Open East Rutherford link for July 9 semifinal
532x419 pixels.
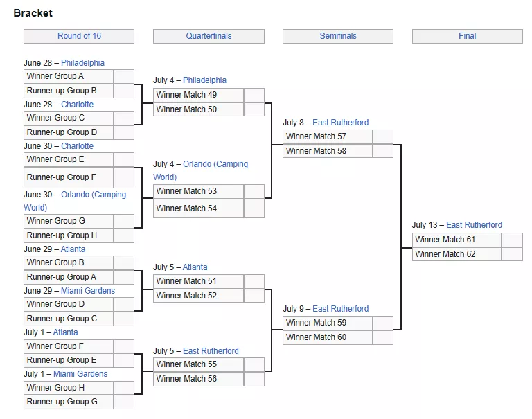340,309
